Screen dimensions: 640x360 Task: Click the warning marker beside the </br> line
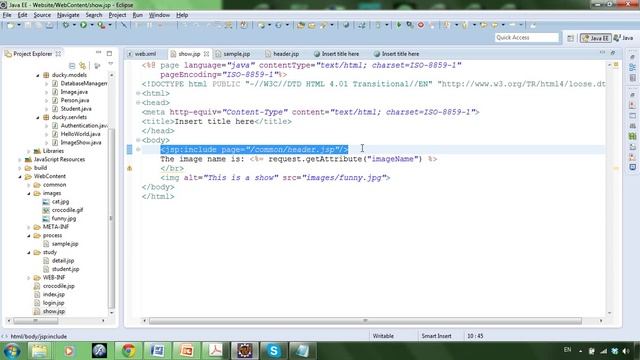pos(129,168)
